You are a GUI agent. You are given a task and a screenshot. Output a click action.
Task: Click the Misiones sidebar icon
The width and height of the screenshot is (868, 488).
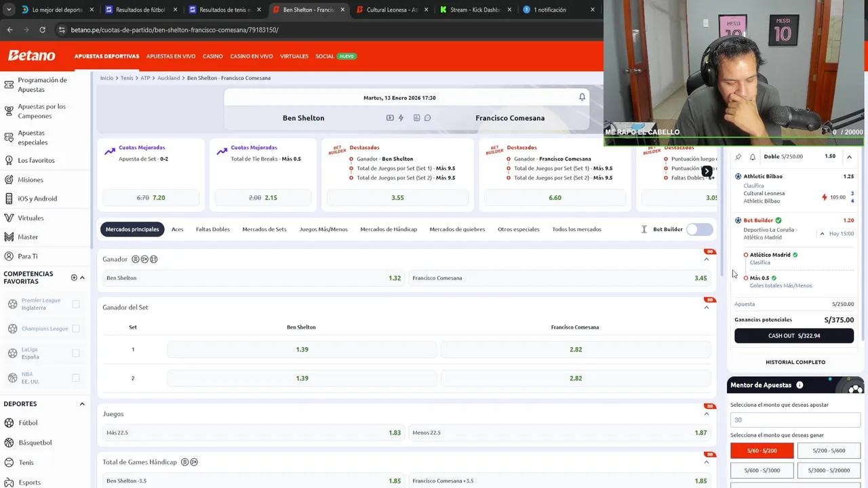coord(9,180)
